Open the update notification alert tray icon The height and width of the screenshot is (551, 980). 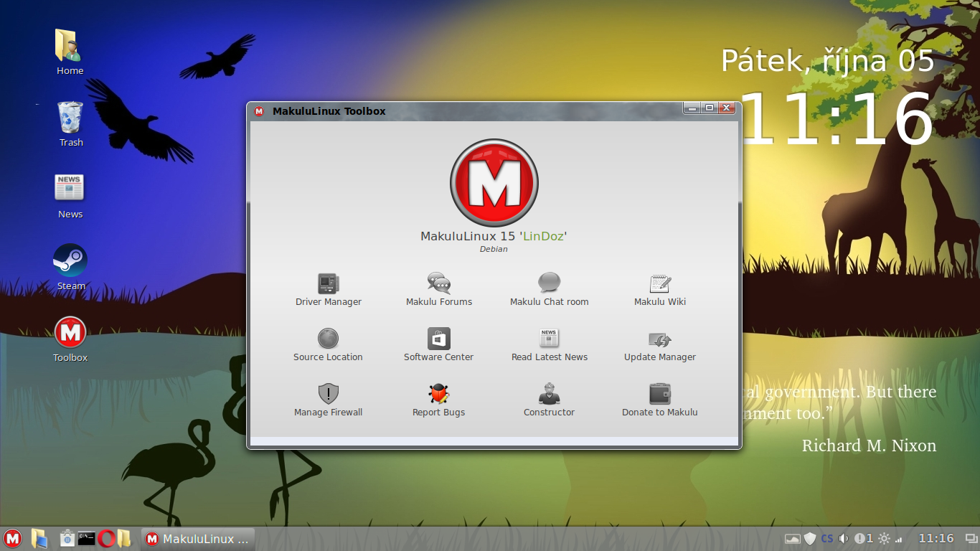(x=864, y=539)
